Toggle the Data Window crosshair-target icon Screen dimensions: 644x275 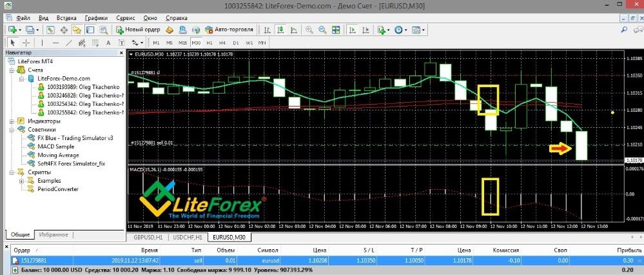pos(64,30)
